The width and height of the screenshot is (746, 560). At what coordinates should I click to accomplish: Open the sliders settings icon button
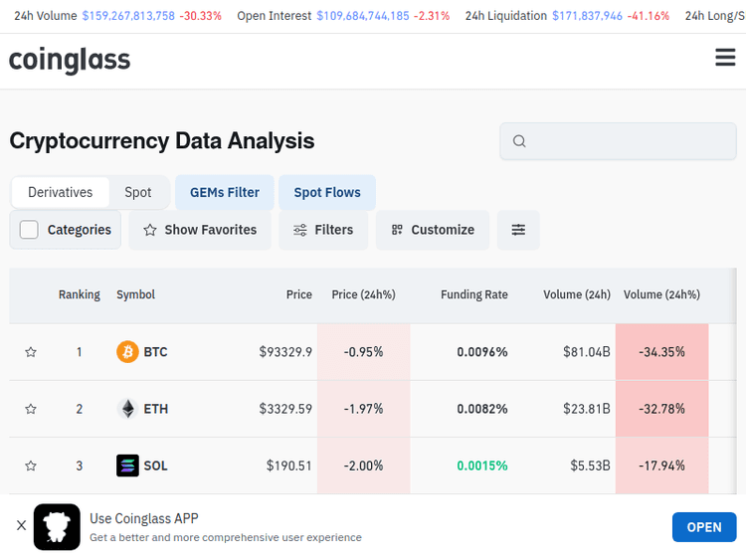[x=518, y=230]
